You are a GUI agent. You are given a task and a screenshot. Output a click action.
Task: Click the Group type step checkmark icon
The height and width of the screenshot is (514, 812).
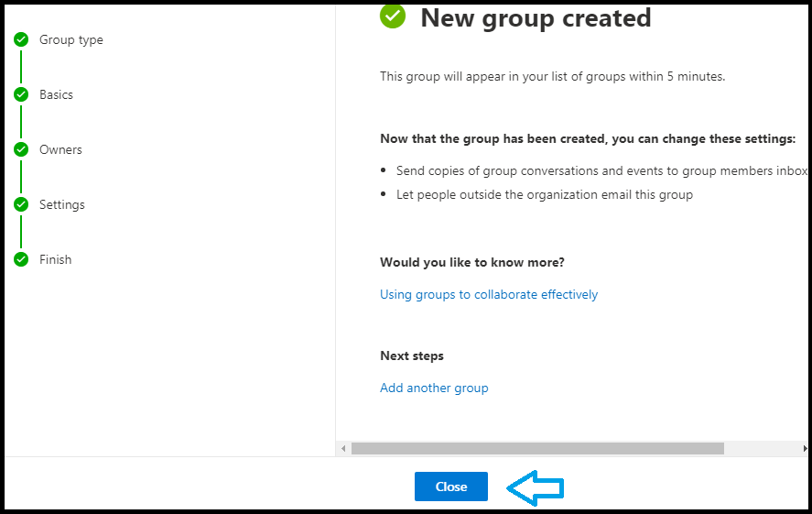pyautogui.click(x=21, y=39)
